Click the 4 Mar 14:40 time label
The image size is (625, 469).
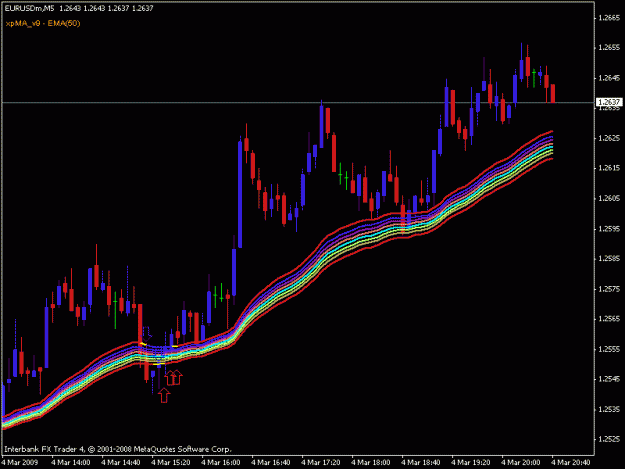(121, 462)
